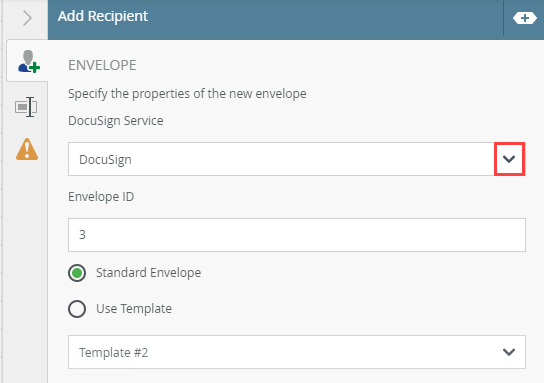Screen dimensions: 544x383
Task: Click the envelope properties description text
Action: pos(187,94)
